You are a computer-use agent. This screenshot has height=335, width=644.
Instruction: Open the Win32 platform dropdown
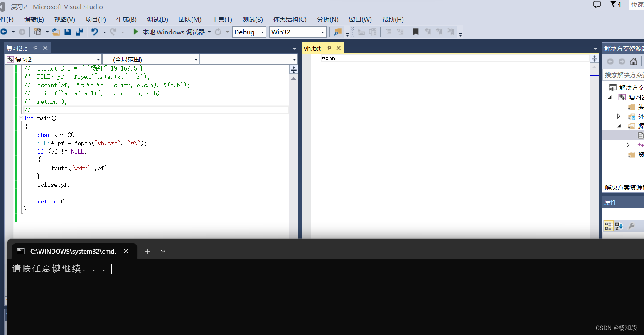pos(298,32)
